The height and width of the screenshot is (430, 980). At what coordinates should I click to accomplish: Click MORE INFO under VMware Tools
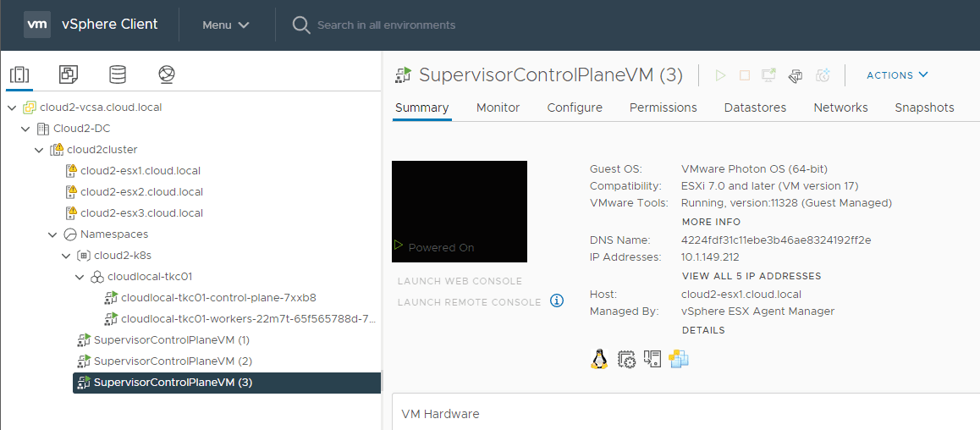(711, 222)
